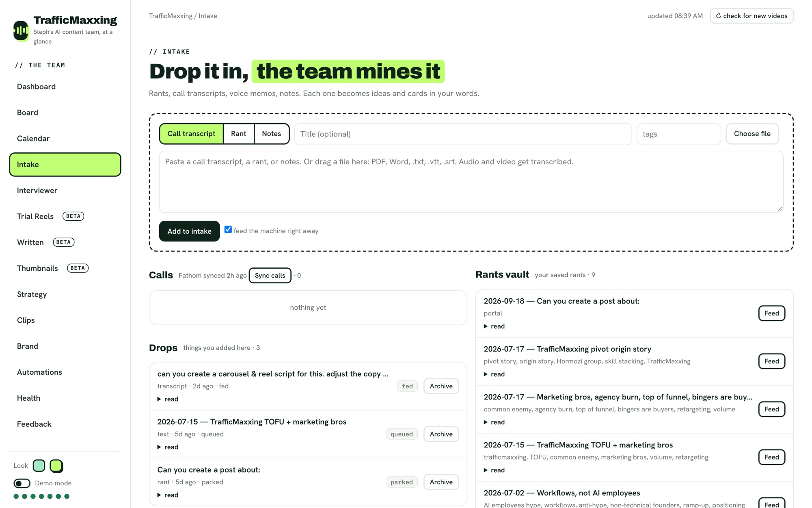
Task: Open Dashboard in the sidebar
Action: [65, 87]
